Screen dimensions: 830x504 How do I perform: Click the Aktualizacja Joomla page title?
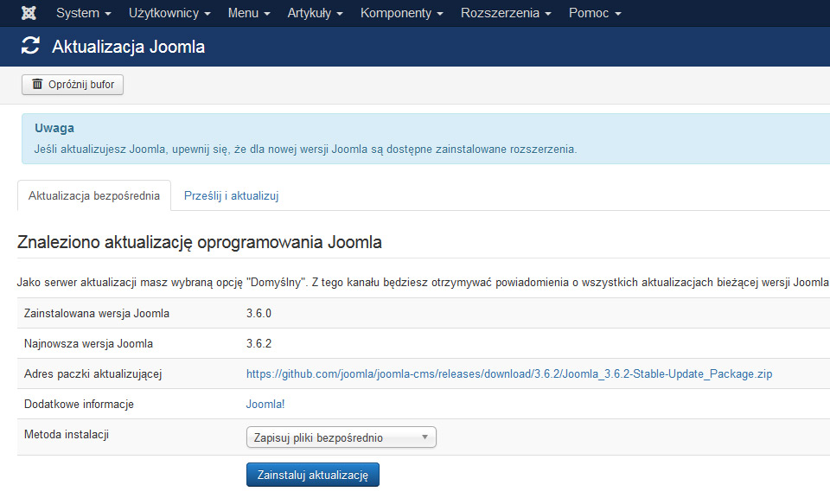click(x=129, y=47)
